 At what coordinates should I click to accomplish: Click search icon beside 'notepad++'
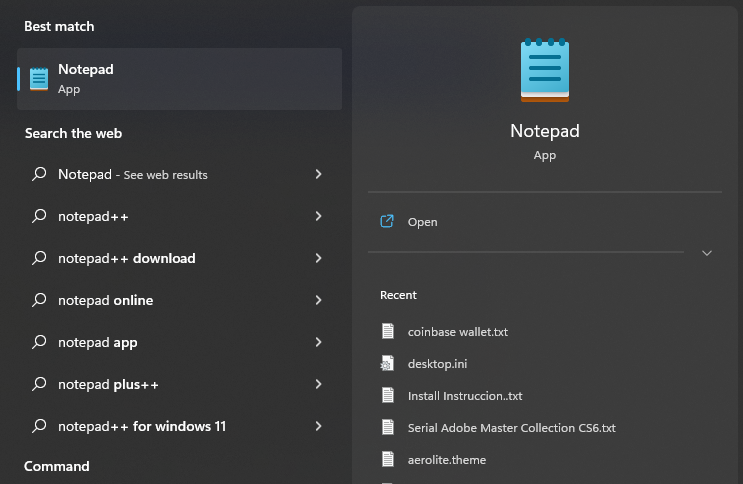click(x=39, y=216)
